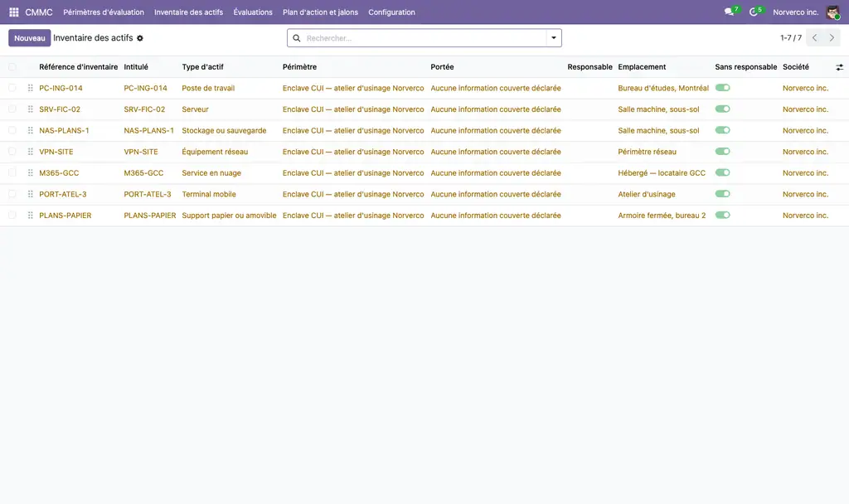Click the magnifier search icon
The width and height of the screenshot is (849, 504).
(297, 38)
